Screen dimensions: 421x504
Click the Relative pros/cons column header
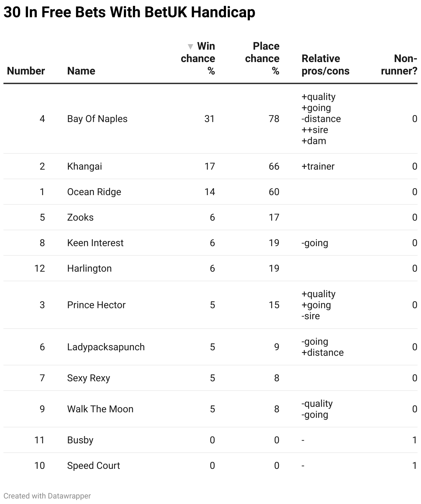click(325, 65)
